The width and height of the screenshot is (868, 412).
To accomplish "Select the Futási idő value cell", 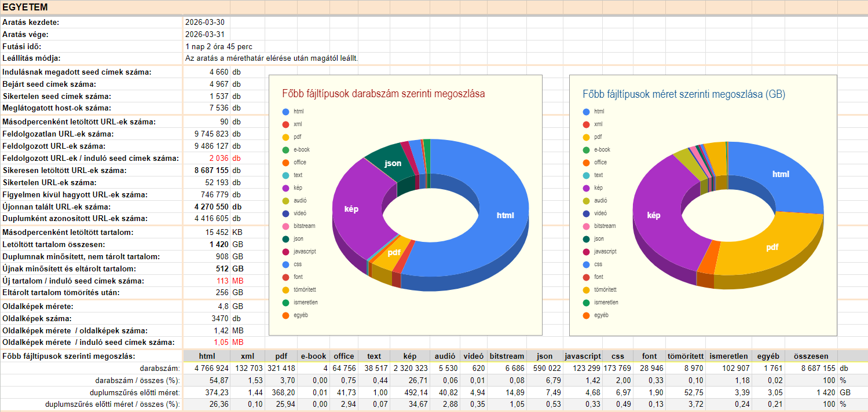I will pyautogui.click(x=219, y=46).
